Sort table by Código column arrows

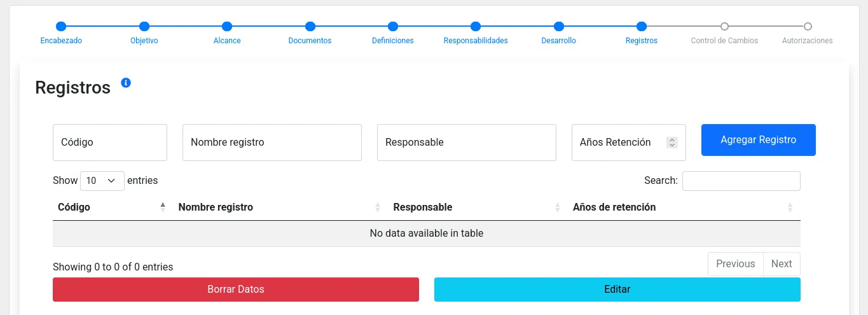coord(163,207)
